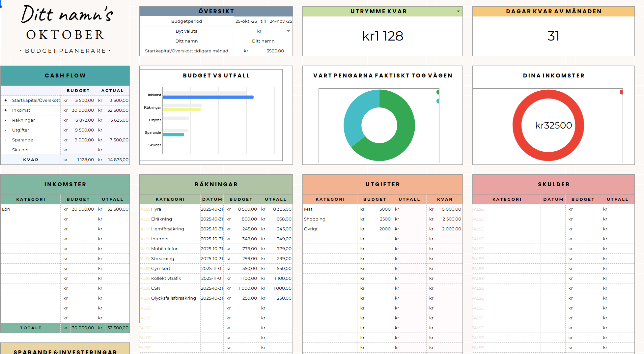This screenshot has width=644, height=354.
Task: Click the teal legend dot in donut chart
Action: point(438,101)
